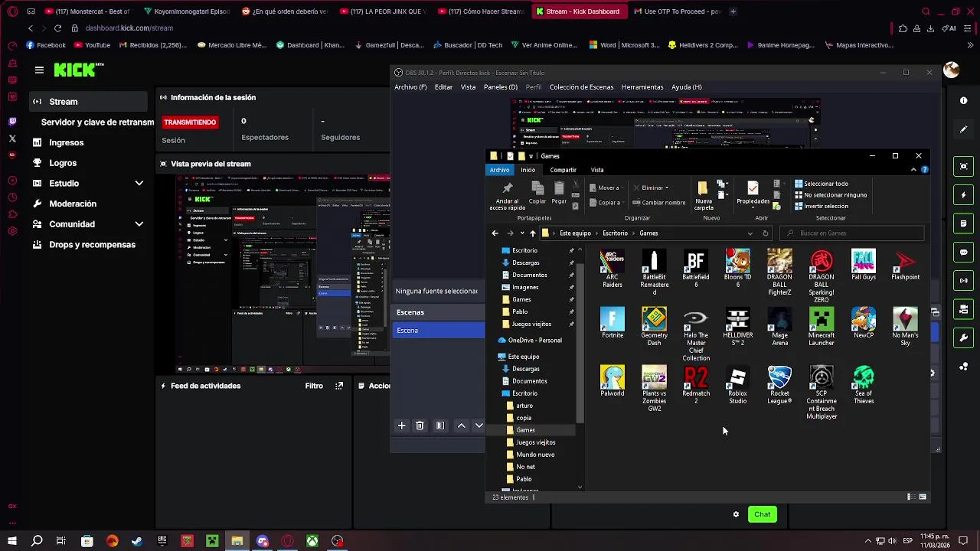Open the Filtro option in Feed de actividades
The width and height of the screenshot is (980, 551).
coord(314,386)
